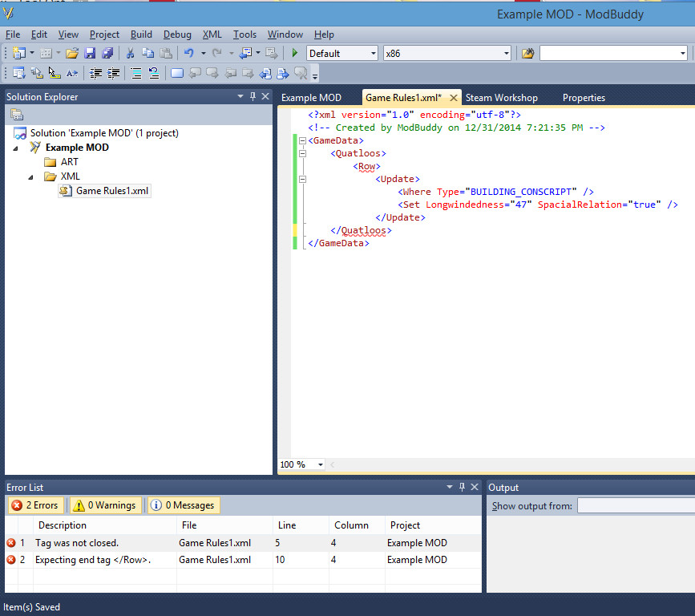Collapse the XML folder node
The width and height of the screenshot is (695, 616).
[x=30, y=177]
